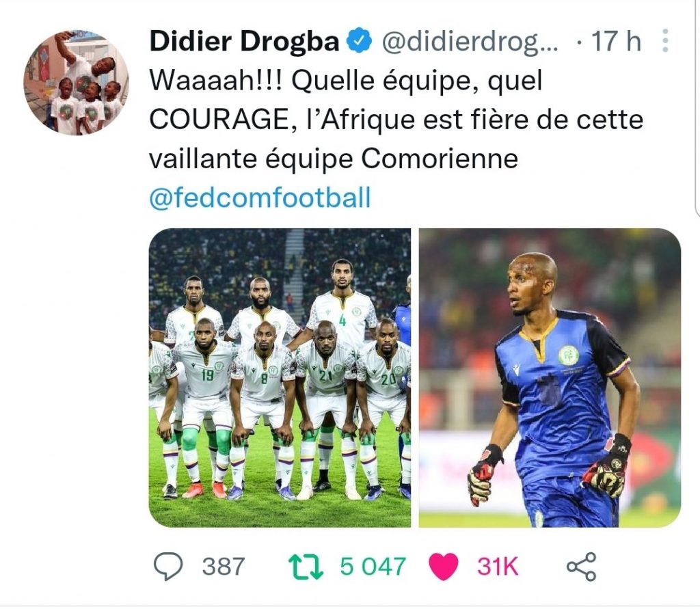The image size is (700, 609).
Task: Click the 5 047 retweets count
Action: pos(373,567)
